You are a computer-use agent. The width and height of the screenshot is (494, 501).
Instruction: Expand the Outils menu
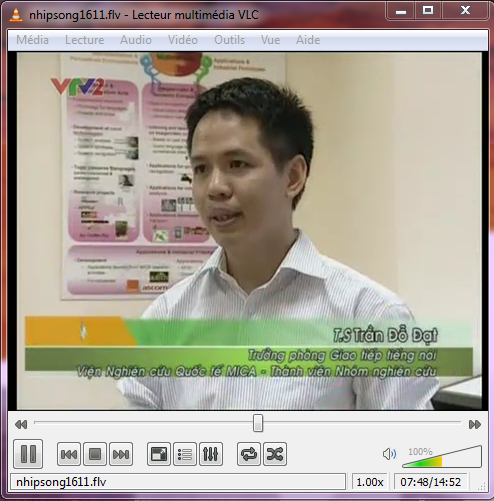coord(229,40)
